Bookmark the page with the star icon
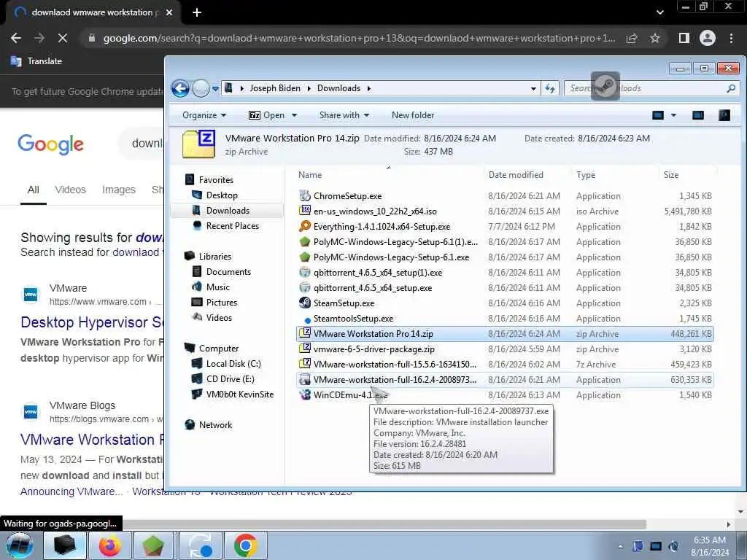This screenshot has height=560, width=747. point(655,38)
